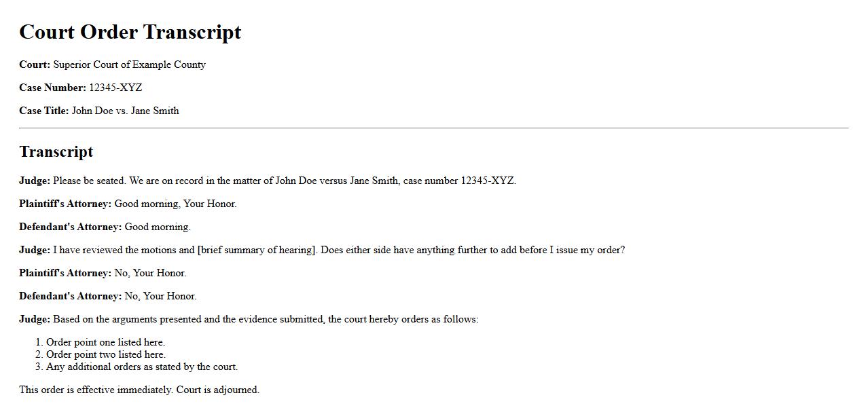Click the case number value 12345-XYZ in header
868x408 pixels.
tap(115, 88)
